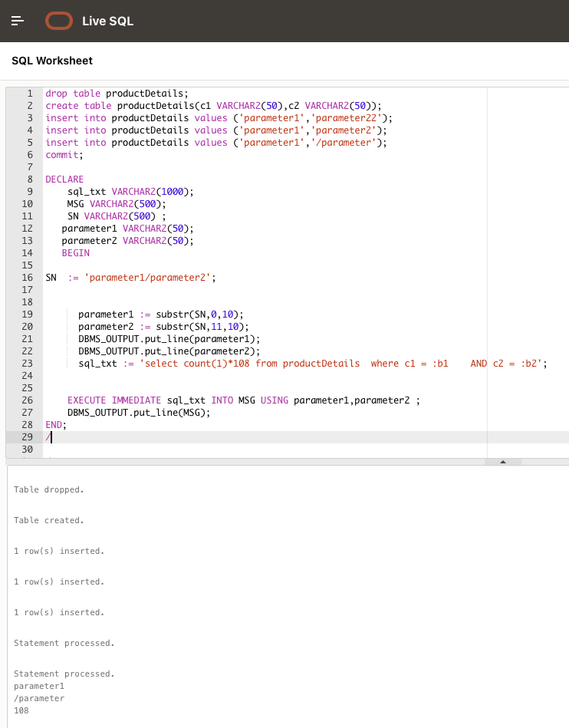The height and width of the screenshot is (728, 569).
Task: Click the insert line with '/parameter' value
Action: pyautogui.click(x=216, y=143)
